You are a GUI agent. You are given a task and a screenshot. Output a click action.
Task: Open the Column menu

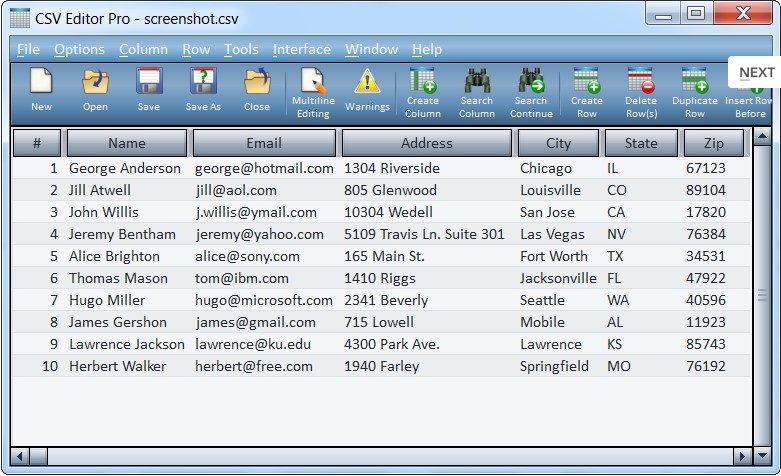pyautogui.click(x=143, y=49)
